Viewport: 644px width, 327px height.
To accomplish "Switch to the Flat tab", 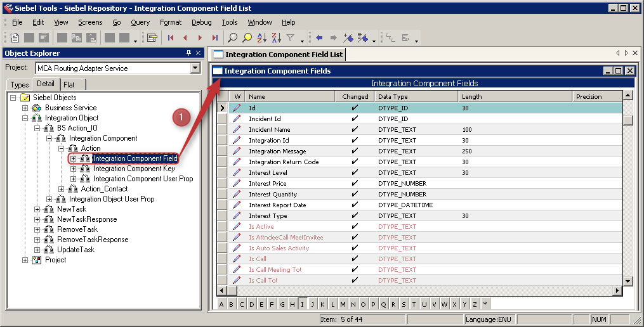I will [69, 85].
